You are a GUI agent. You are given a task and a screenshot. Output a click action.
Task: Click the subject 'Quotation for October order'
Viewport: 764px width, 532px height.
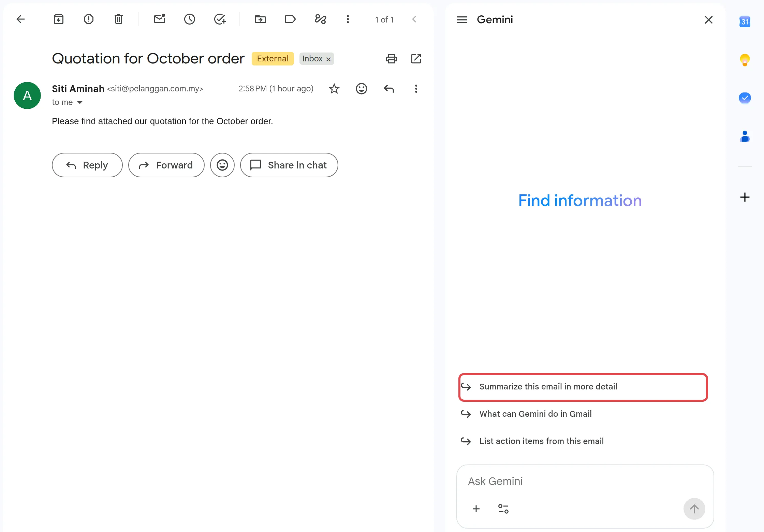148,59
